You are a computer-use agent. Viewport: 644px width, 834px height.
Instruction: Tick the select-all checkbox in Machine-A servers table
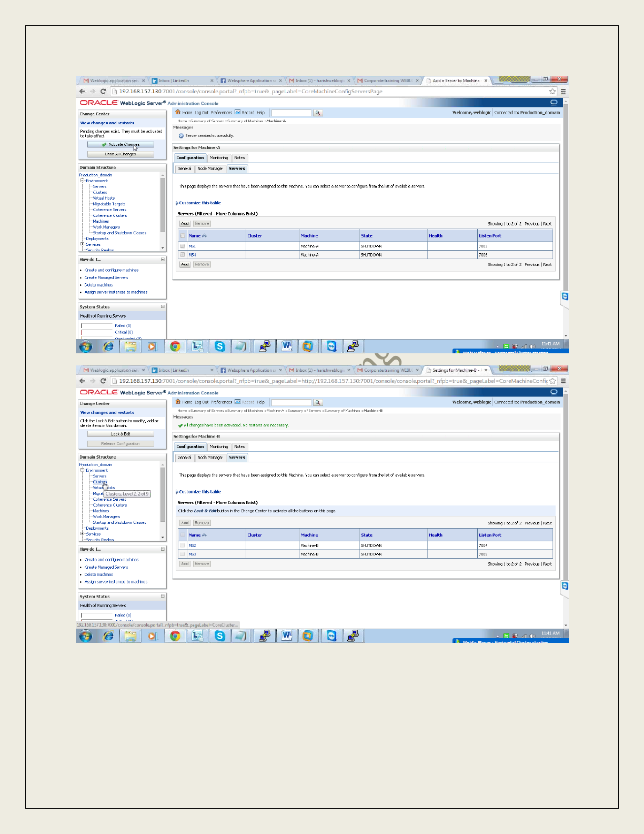[183, 236]
